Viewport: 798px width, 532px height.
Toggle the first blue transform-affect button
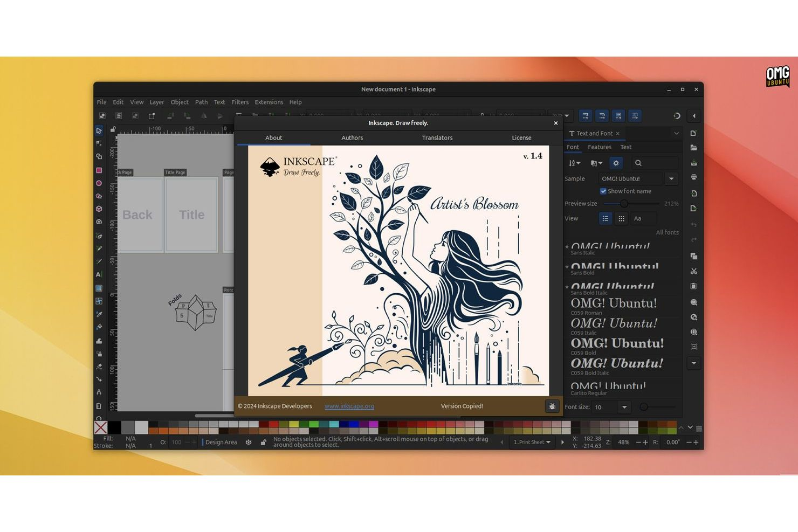[x=586, y=115]
